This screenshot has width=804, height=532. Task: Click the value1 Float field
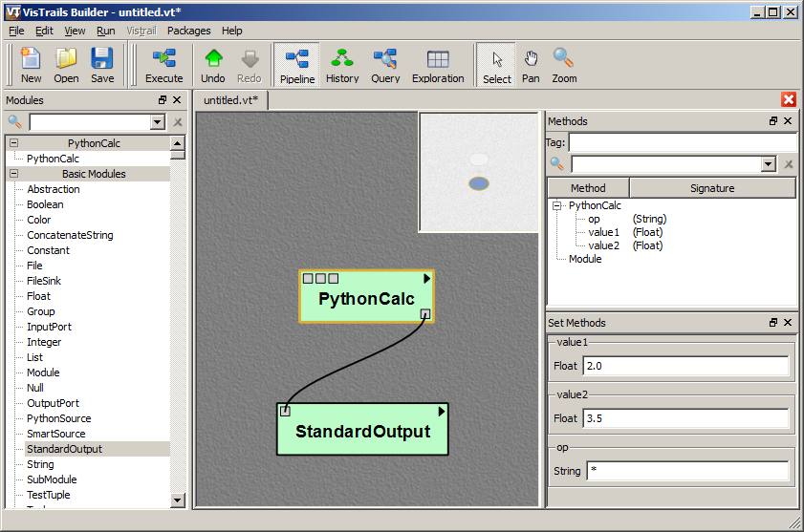point(685,366)
